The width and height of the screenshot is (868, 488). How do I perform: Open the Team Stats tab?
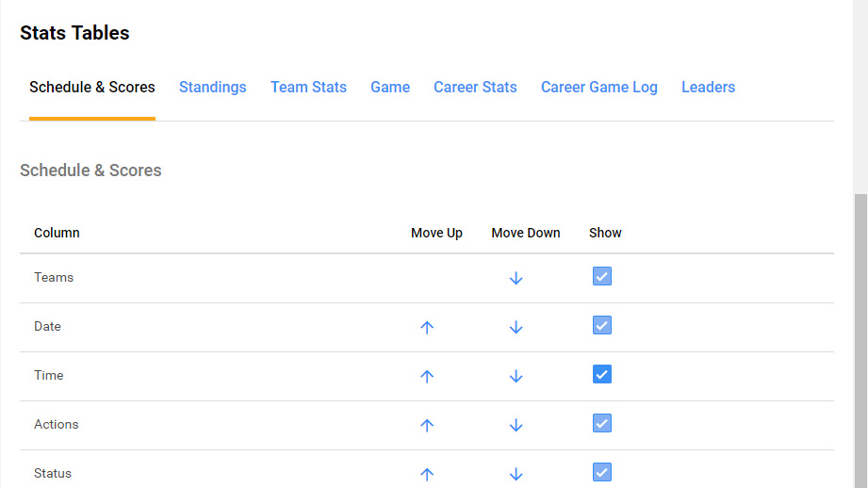308,88
